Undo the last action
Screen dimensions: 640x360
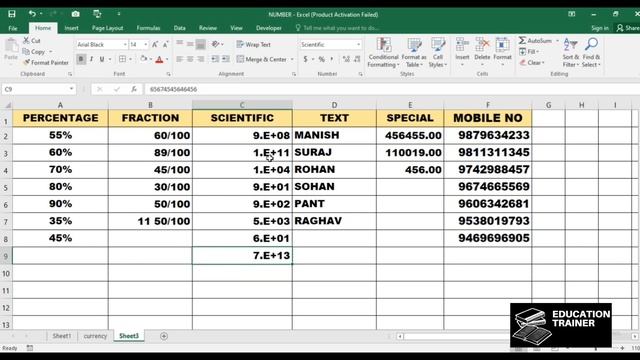32,14
